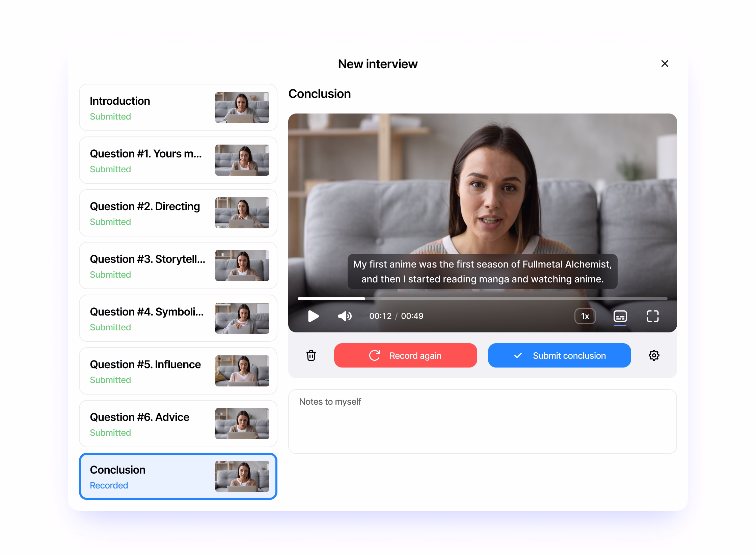Play the conclusion video
Viewport: 756px width, 554px height.
(x=313, y=316)
